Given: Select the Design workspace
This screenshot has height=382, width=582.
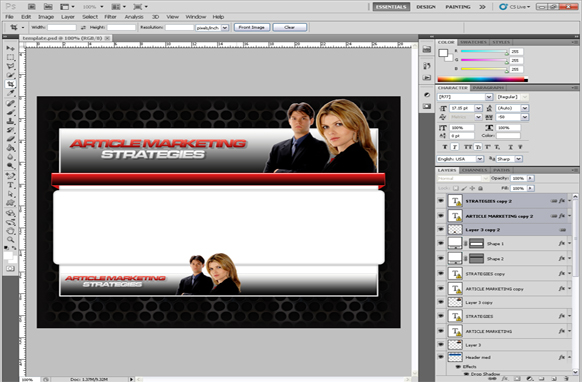Looking at the screenshot, I should 426,7.
